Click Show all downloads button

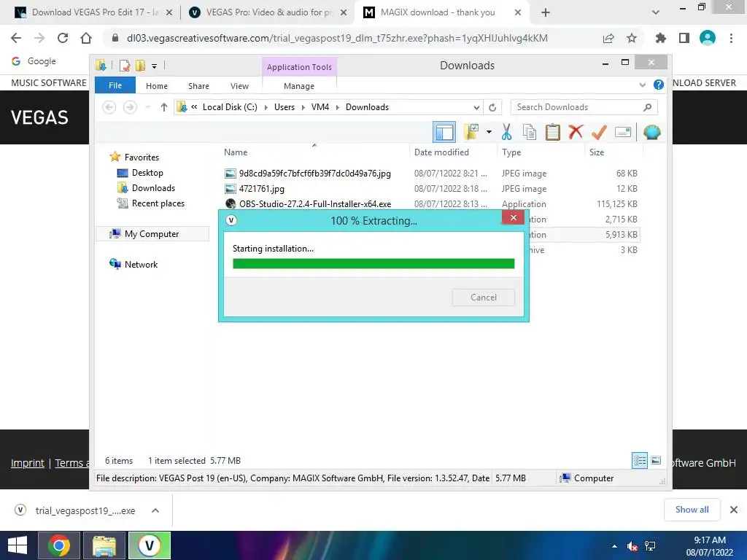[x=692, y=510]
